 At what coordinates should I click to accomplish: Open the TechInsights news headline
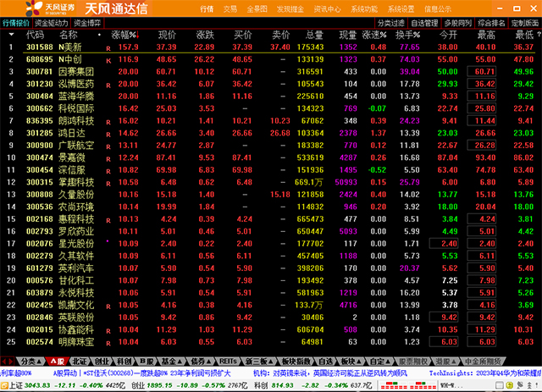(x=485, y=373)
